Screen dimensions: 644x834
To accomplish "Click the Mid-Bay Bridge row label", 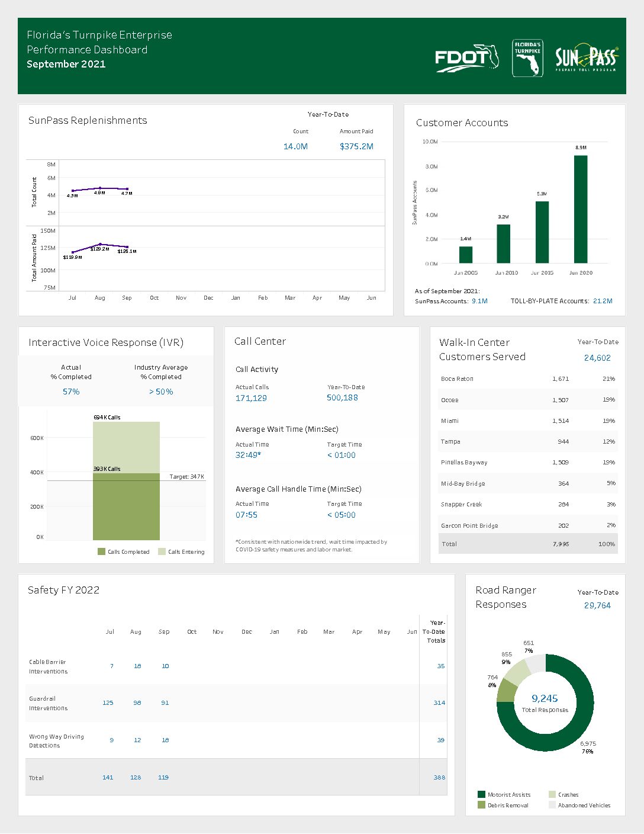I will (x=463, y=483).
